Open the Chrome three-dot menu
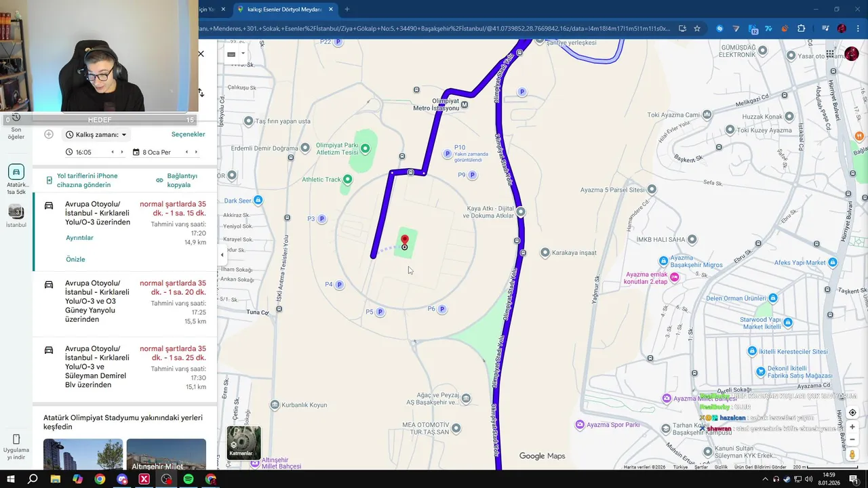Image resolution: width=868 pixels, height=488 pixels. point(859,28)
